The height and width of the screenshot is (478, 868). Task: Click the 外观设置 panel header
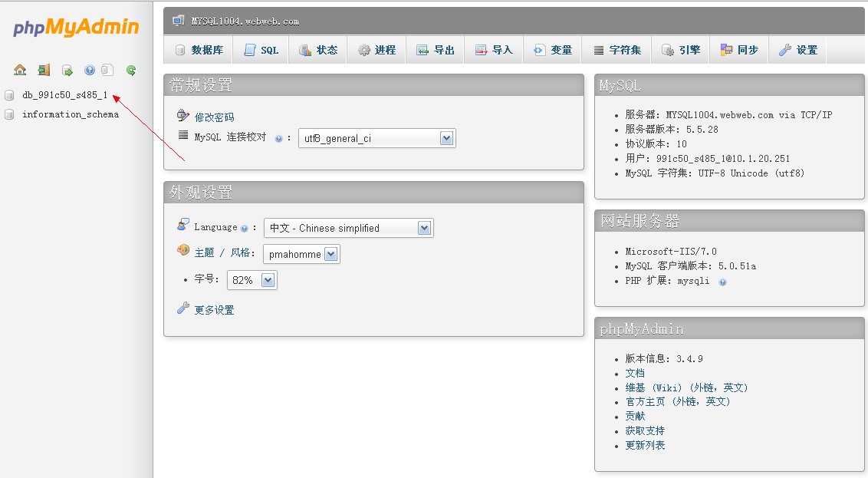click(x=373, y=193)
